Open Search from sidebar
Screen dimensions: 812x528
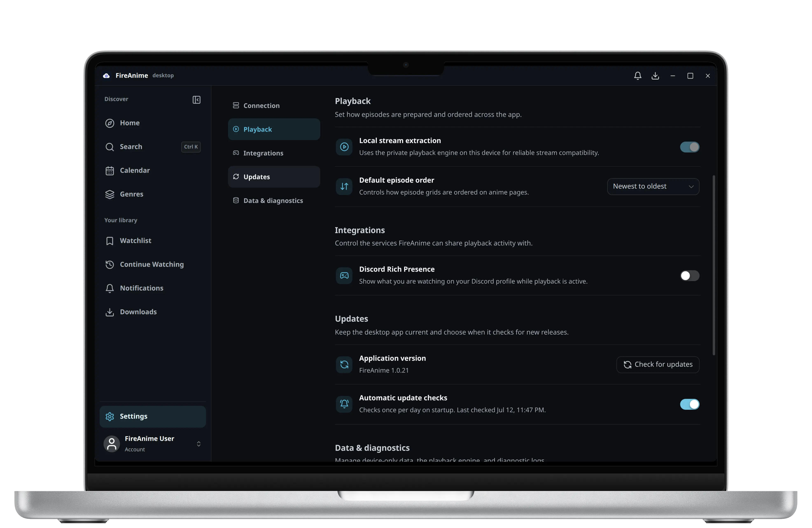point(153,147)
